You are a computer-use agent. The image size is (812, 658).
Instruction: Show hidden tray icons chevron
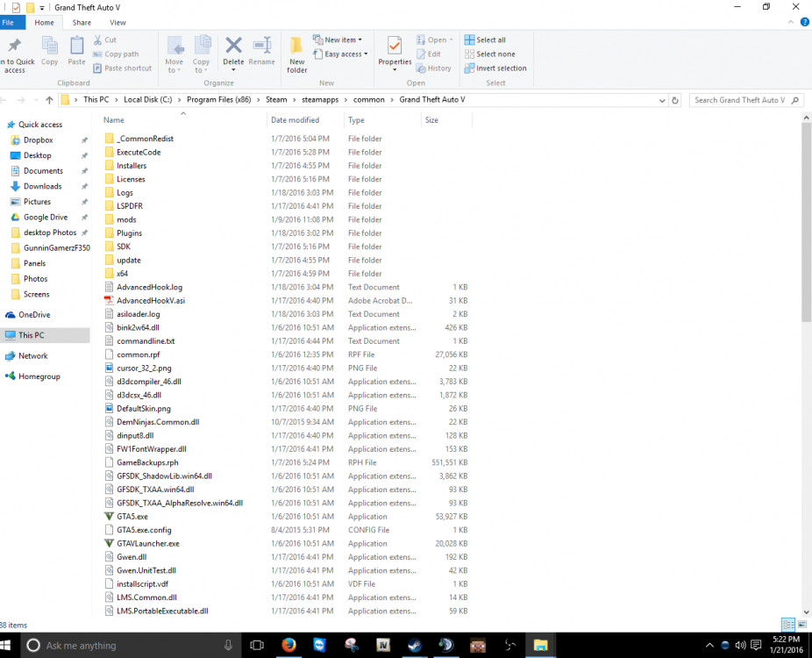[710, 645]
